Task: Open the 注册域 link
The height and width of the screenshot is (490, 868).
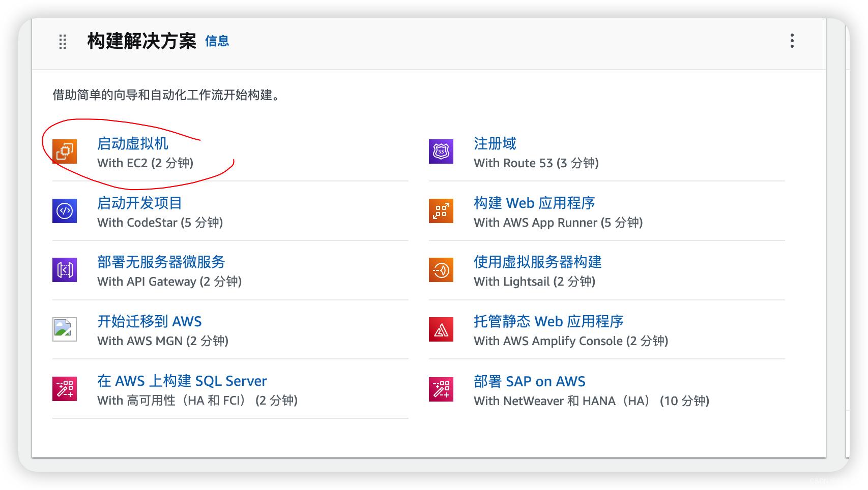Action: (x=495, y=143)
